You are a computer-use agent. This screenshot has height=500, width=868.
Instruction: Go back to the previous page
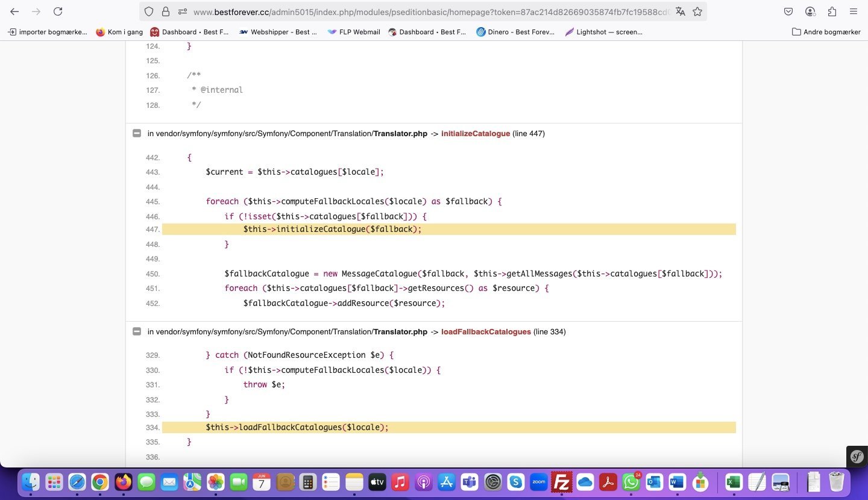click(14, 11)
